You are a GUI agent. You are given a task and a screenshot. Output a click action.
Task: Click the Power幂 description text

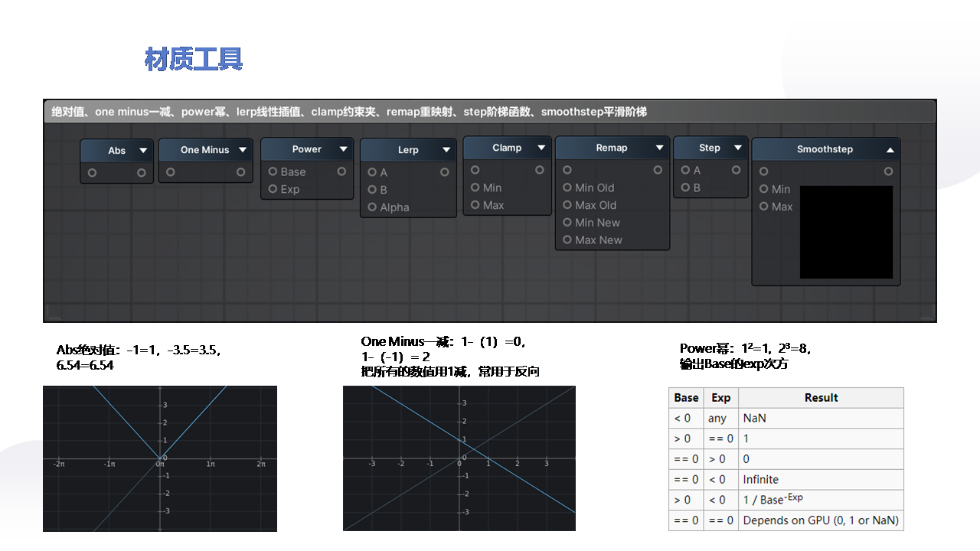point(746,356)
